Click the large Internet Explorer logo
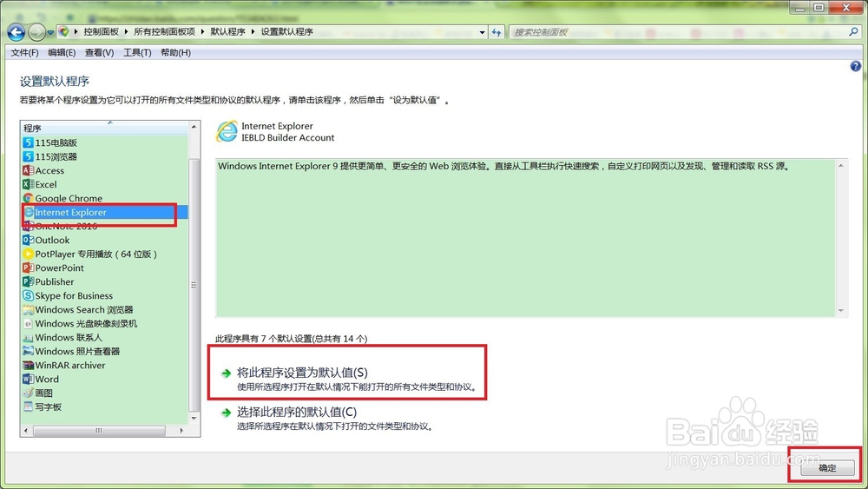Image resolution: width=868 pixels, height=489 pixels. 227,132
